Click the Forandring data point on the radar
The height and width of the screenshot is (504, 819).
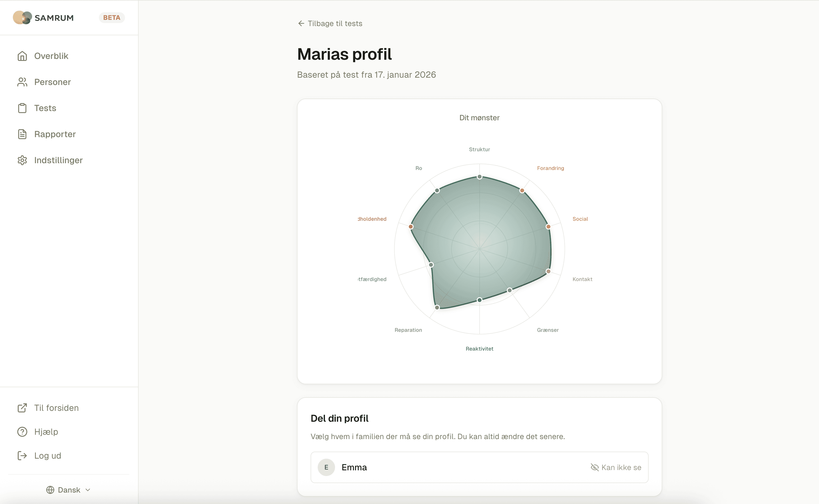click(x=522, y=191)
